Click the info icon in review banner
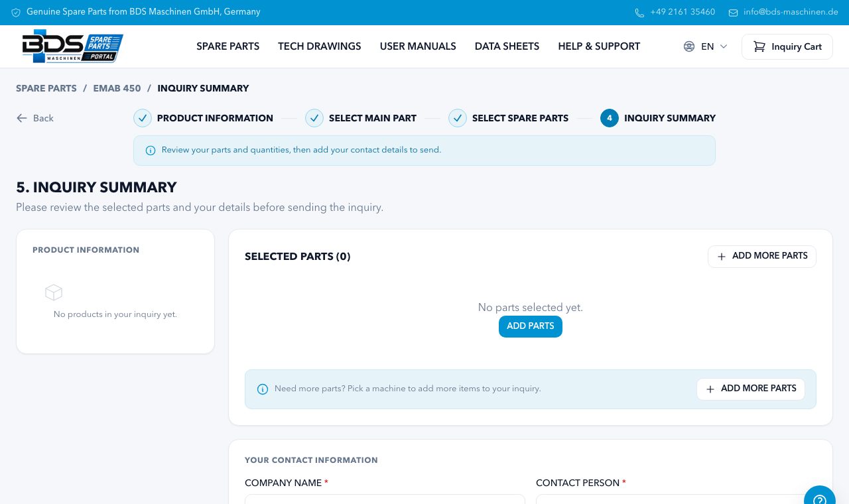The image size is (849, 504). 151,151
